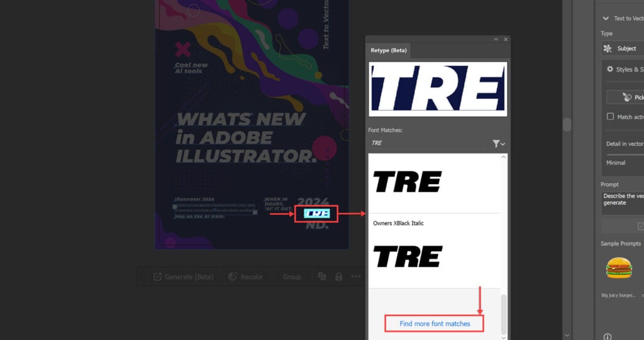Click the info icon in Text to Vector panel
Screen dimensions: 644x340
click(608, 336)
